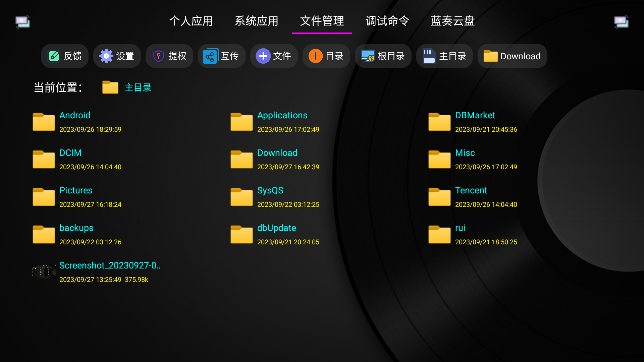Jump to 根目录 root directory
644x362 pixels.
click(383, 56)
